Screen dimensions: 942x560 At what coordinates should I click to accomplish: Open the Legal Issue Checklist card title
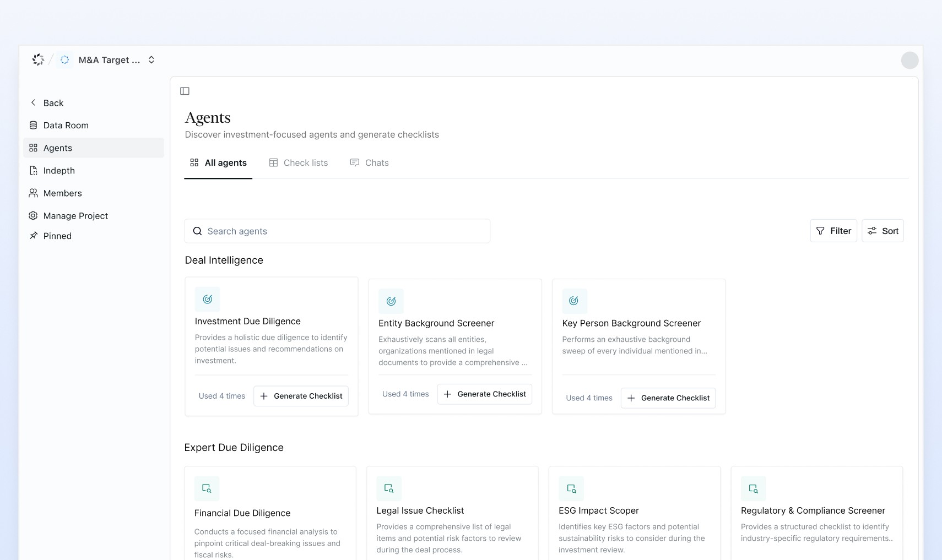[420, 511]
